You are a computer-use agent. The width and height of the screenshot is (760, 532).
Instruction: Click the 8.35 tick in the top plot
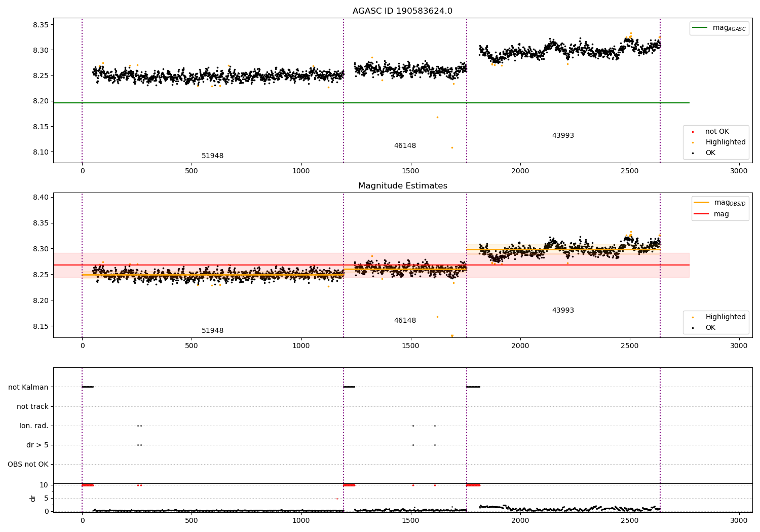coord(41,25)
